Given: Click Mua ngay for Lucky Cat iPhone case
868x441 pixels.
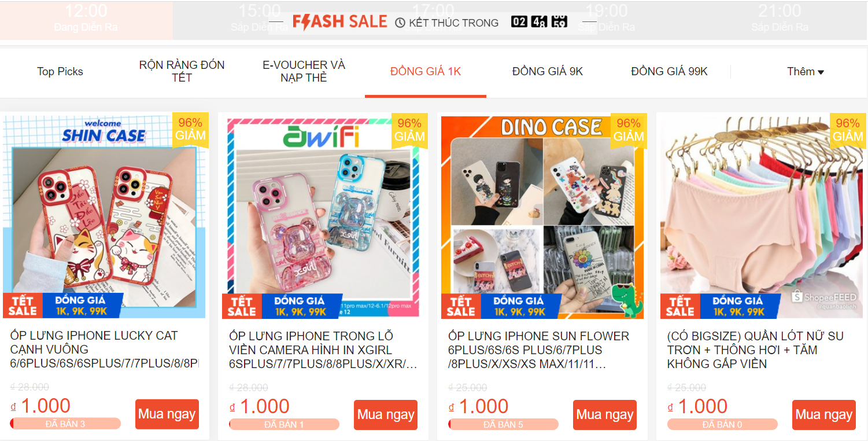Looking at the screenshot, I should coord(167,414).
